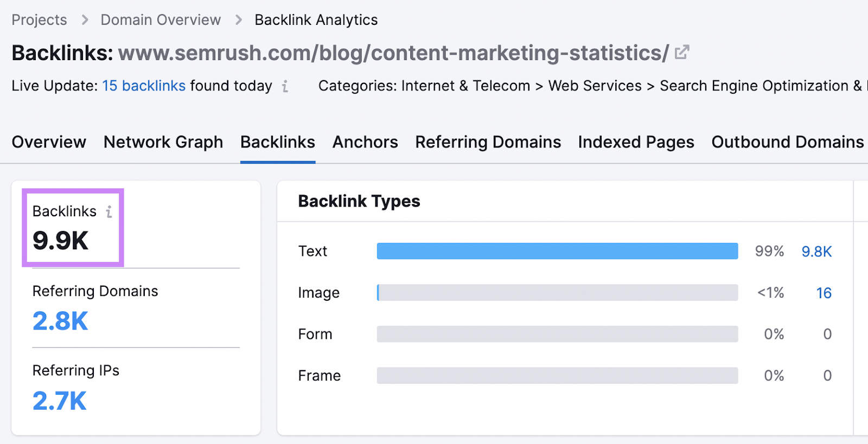
Task: Switch to the Outbound Domains tab
Action: (788, 142)
